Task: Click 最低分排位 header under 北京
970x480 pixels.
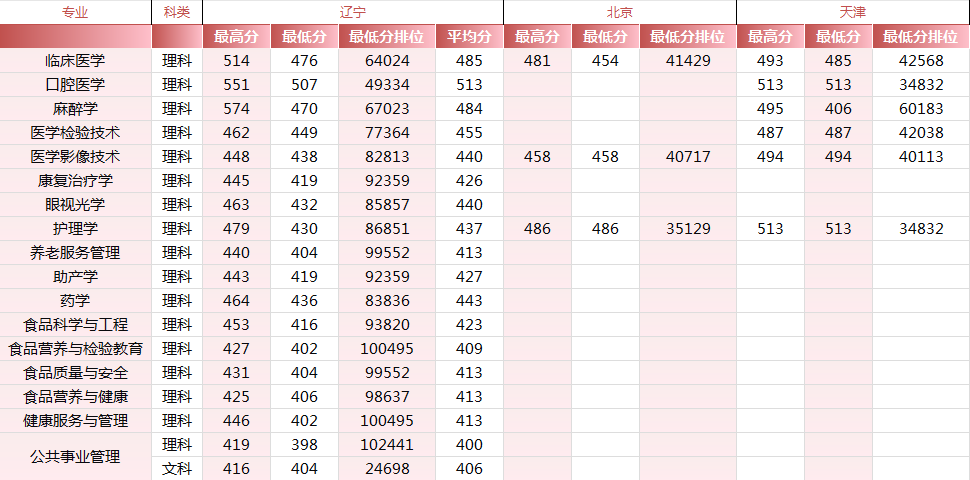Action: (687, 37)
